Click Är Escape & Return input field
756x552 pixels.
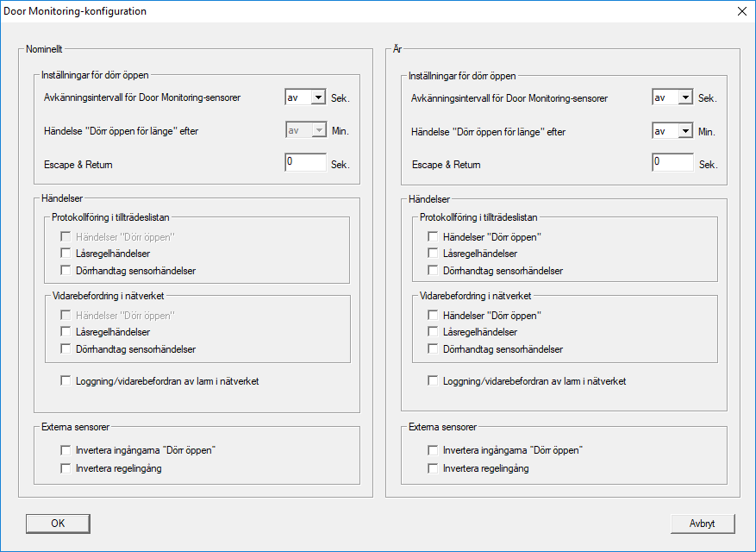[672, 163]
